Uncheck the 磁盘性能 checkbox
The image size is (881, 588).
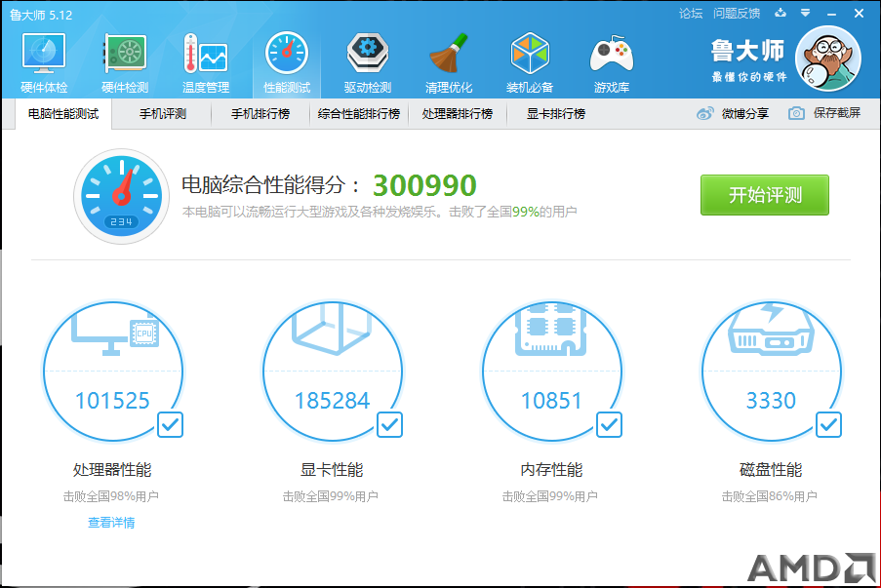(828, 424)
